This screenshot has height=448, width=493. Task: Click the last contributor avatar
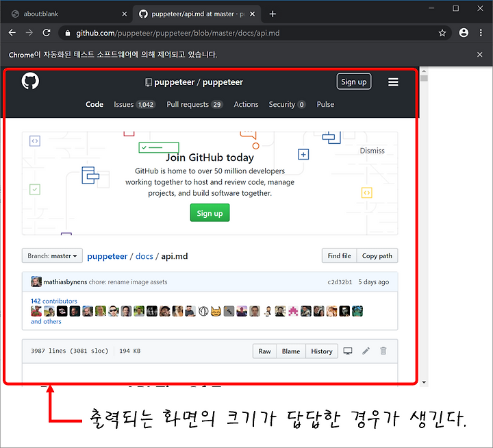point(357,311)
